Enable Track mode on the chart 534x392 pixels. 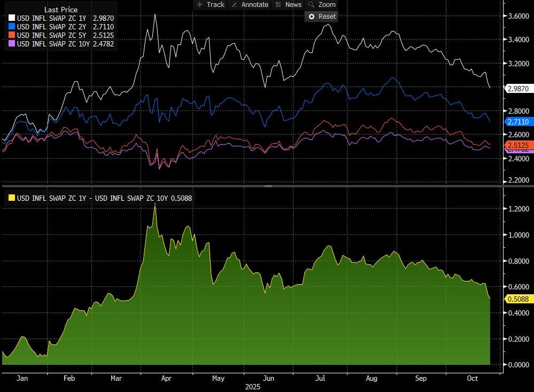[215, 4]
